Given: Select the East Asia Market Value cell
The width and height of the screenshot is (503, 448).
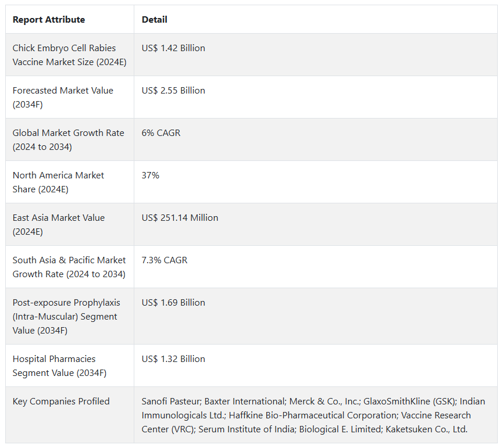Looking at the screenshot, I should tap(59, 225).
